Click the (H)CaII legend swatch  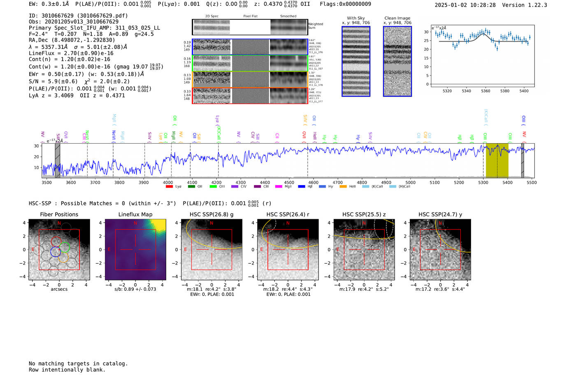pos(393,187)
